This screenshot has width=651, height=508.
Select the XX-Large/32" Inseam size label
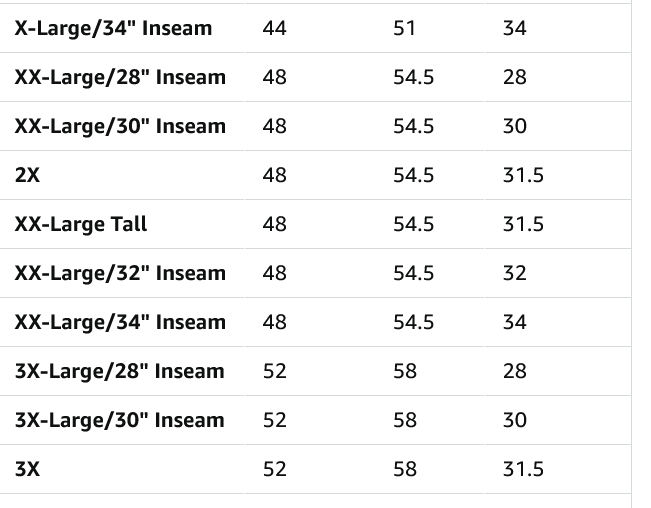pyautogui.click(x=120, y=273)
